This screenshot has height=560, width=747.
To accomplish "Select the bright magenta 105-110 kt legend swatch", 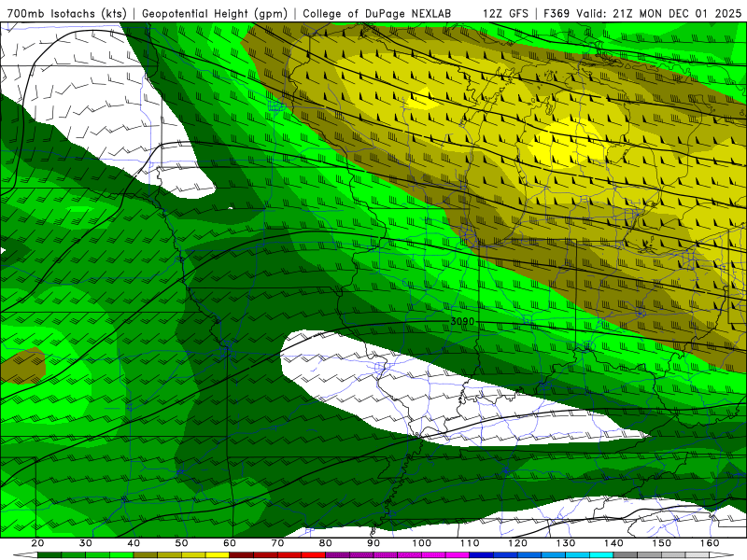I will point(458,555).
